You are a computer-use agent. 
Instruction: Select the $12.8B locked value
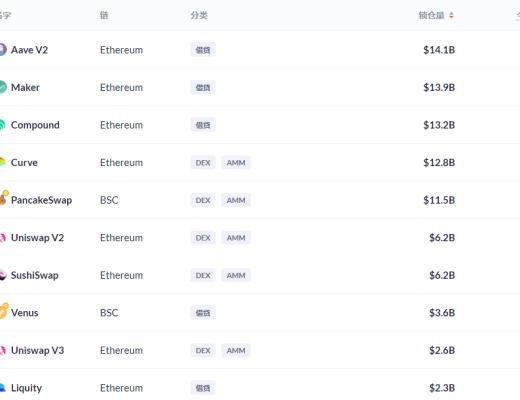[439, 162]
